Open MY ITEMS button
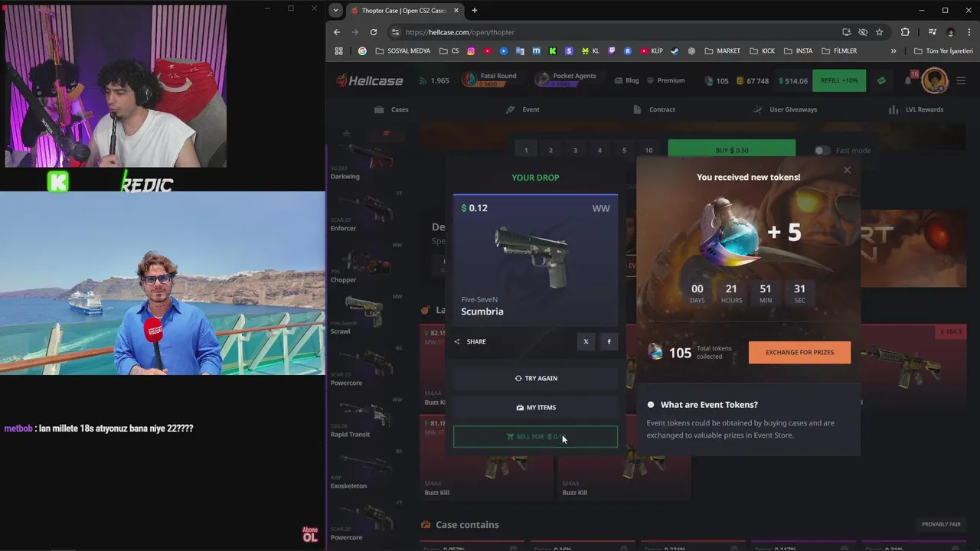This screenshot has width=980, height=551. click(535, 407)
